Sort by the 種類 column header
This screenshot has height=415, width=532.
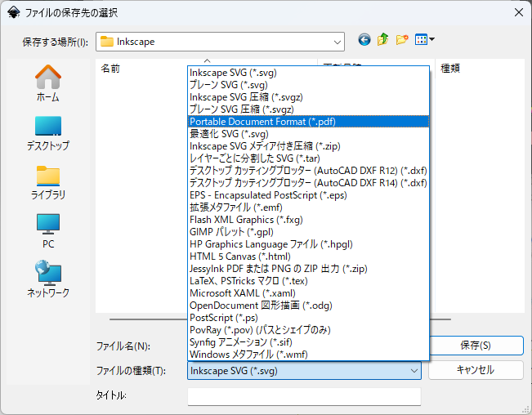[x=450, y=69]
